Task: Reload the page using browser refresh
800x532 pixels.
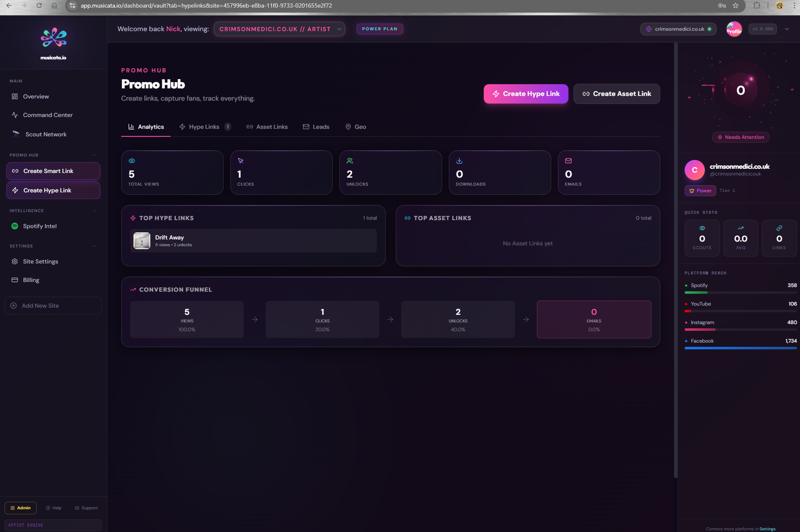Action: pyautogui.click(x=39, y=5)
